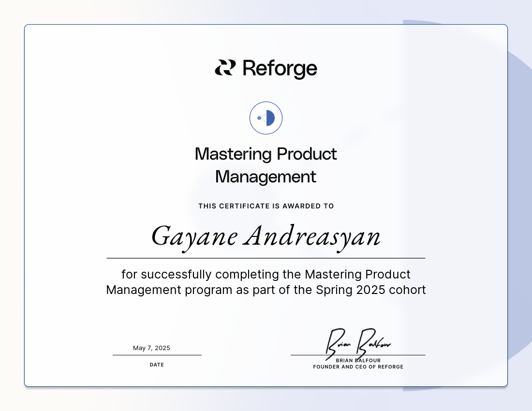The width and height of the screenshot is (532, 411).
Task: Click the printed 'BRIAN BALFOUR' name
Action: 358,361
